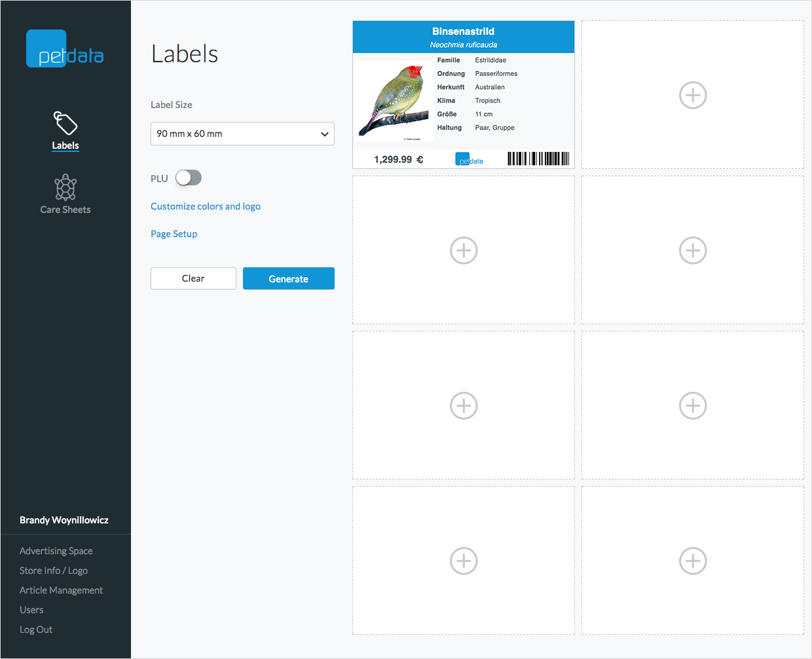Select Users from the sidebar menu
Screen dimensions: 812x659
click(31, 609)
